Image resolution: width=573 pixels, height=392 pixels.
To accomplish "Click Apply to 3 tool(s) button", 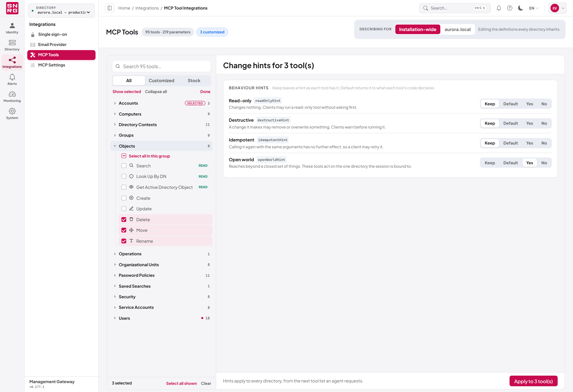I will [x=533, y=381].
